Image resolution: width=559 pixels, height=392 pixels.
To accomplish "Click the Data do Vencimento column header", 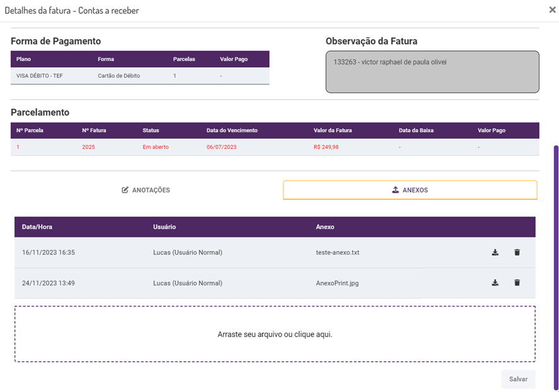I will 232,131.
